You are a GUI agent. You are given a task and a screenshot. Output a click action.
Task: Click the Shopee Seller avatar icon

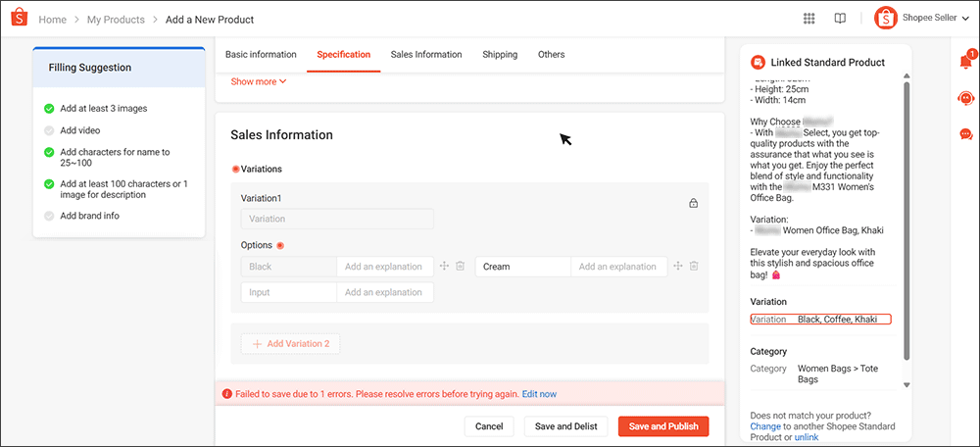[x=886, y=18]
